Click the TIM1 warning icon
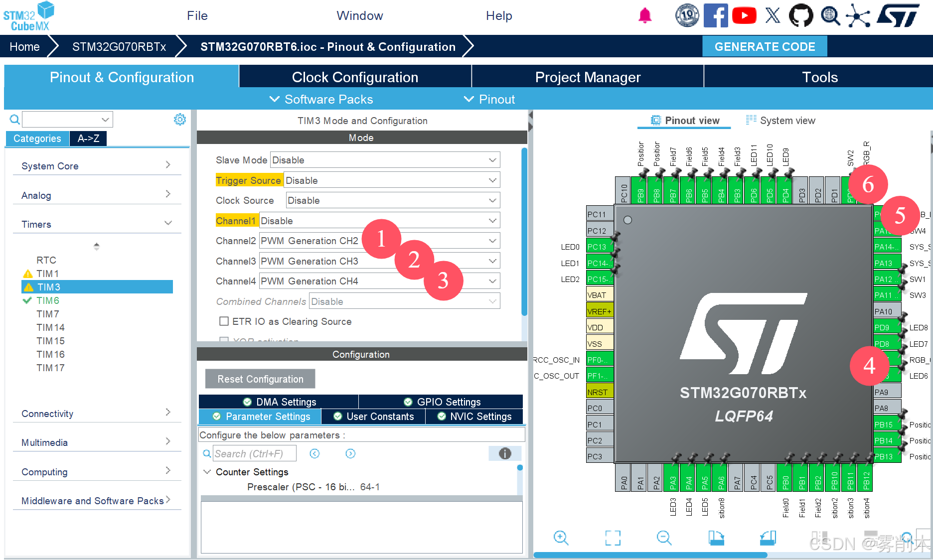 pos(28,274)
